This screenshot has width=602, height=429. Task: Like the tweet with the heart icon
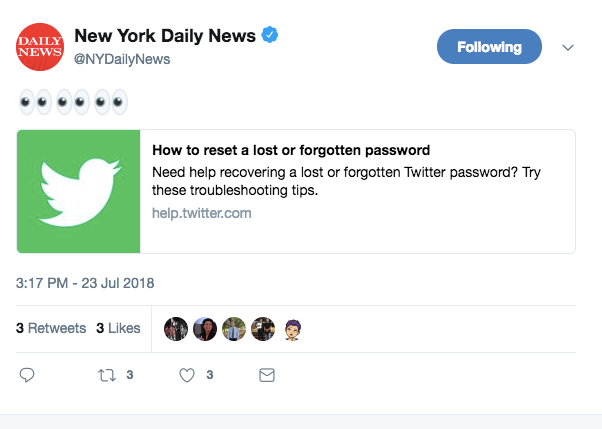(x=187, y=375)
